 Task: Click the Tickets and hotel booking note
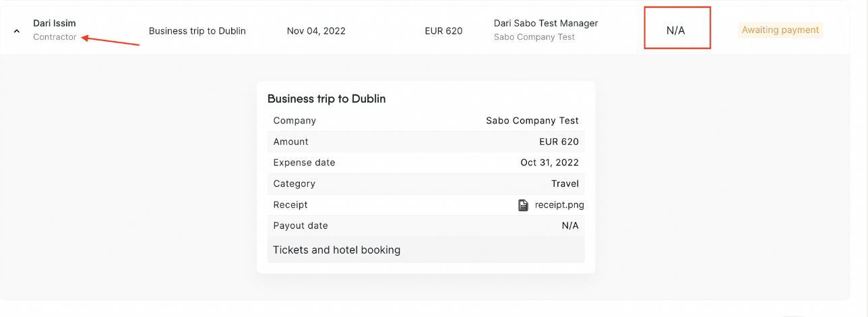tap(336, 250)
